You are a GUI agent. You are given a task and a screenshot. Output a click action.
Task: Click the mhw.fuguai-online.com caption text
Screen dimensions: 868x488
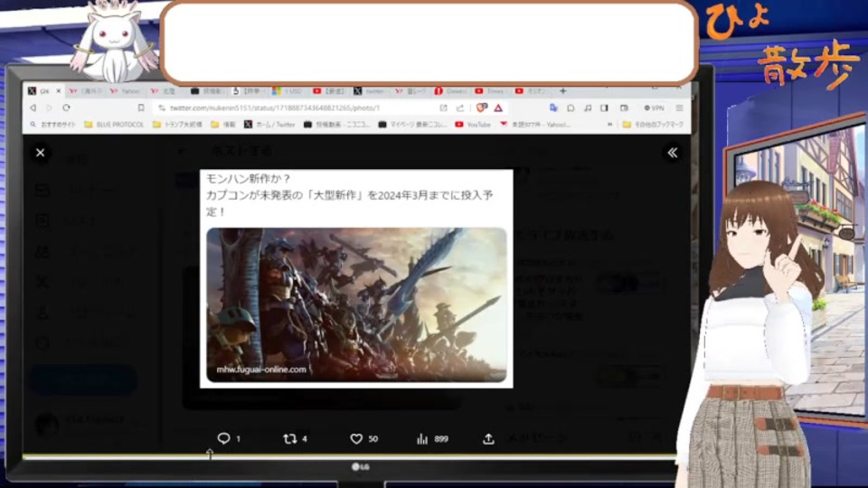pos(260,370)
